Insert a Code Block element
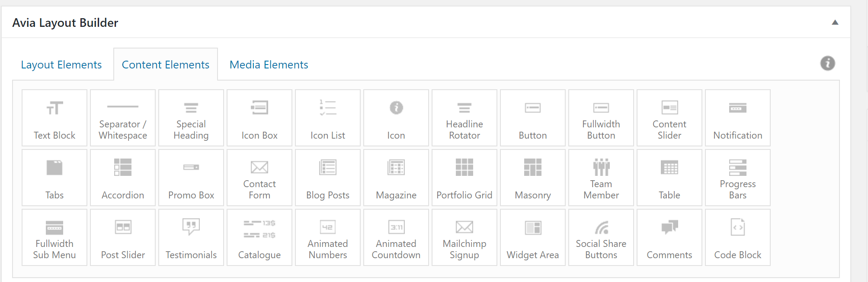868x282 pixels. pos(738,237)
